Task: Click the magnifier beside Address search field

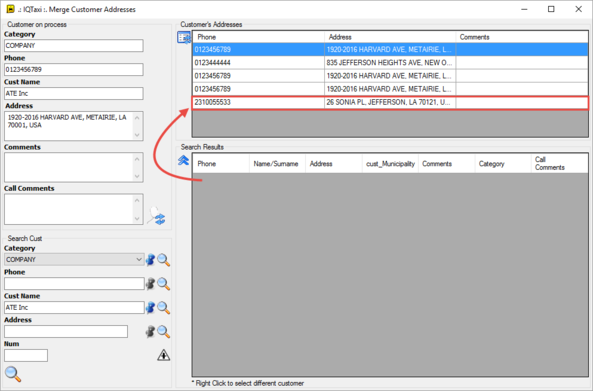Action: pyautogui.click(x=163, y=332)
